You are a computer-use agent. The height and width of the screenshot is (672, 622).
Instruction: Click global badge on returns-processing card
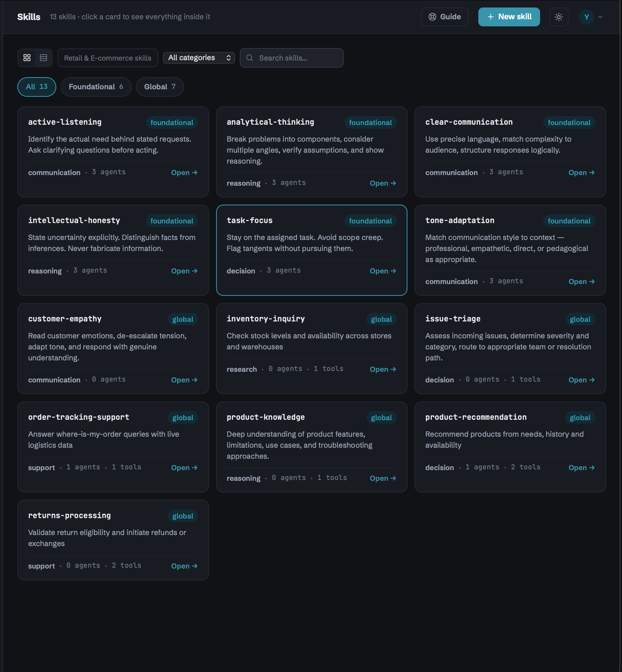183,516
